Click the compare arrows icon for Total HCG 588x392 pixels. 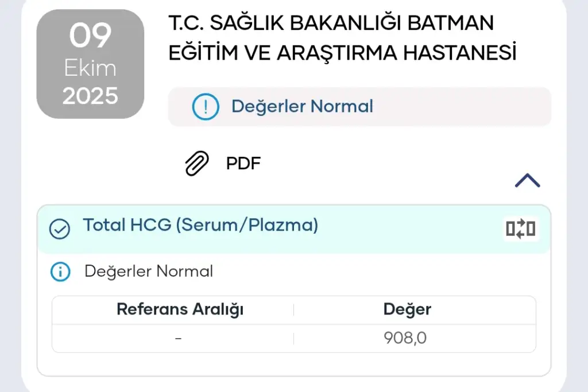pyautogui.click(x=521, y=228)
